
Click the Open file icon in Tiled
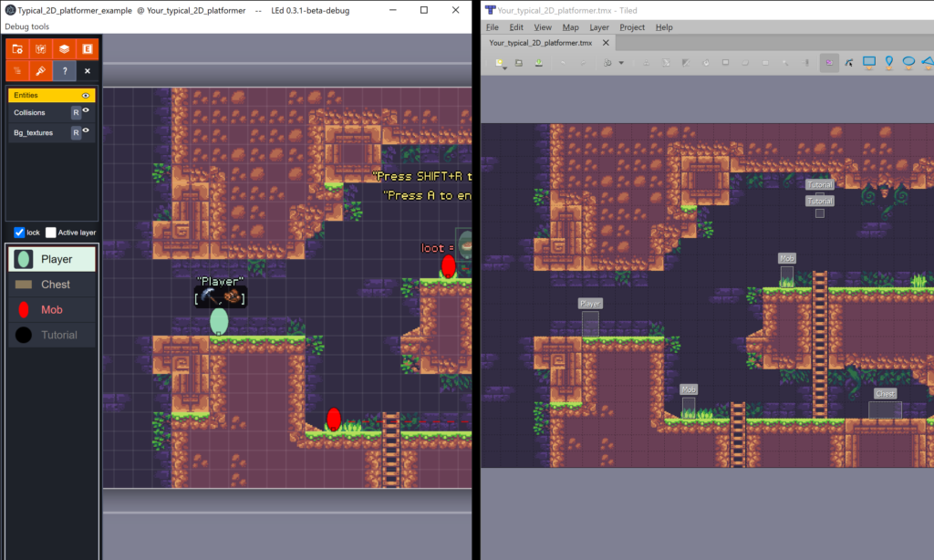519,63
